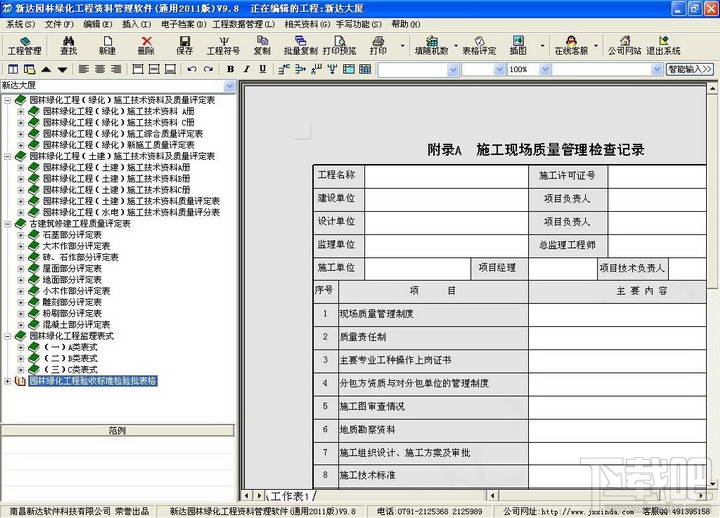Click the 智能输入>> button
This screenshot has width=720, height=518.
[690, 69]
